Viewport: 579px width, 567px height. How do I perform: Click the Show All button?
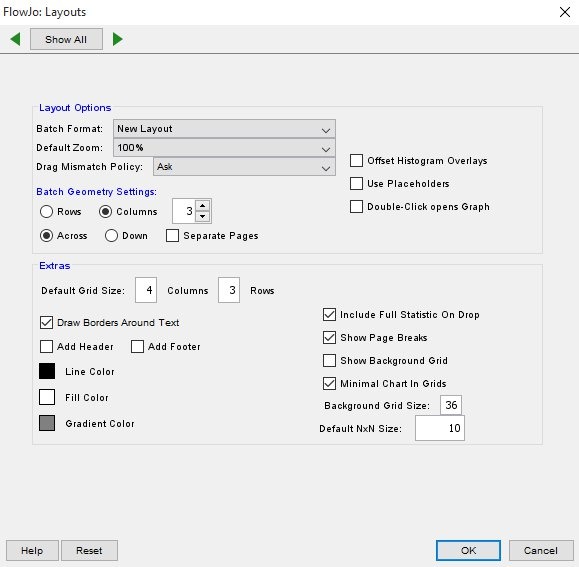(x=66, y=39)
